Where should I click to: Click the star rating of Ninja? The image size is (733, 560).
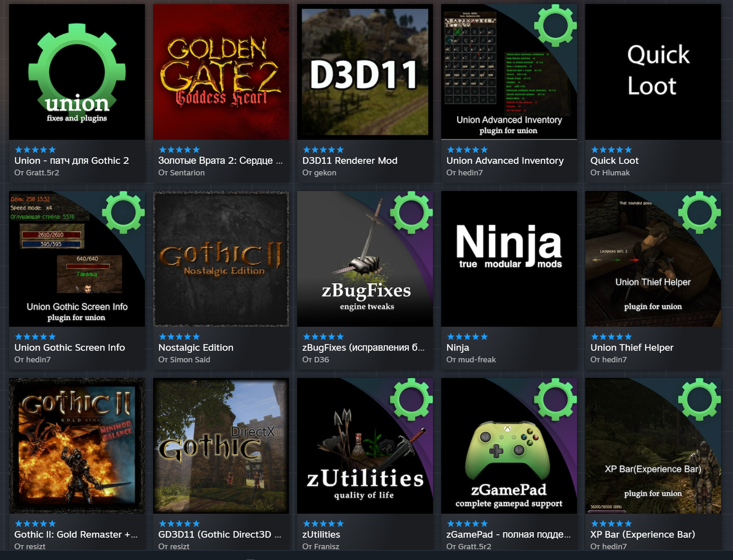467,337
